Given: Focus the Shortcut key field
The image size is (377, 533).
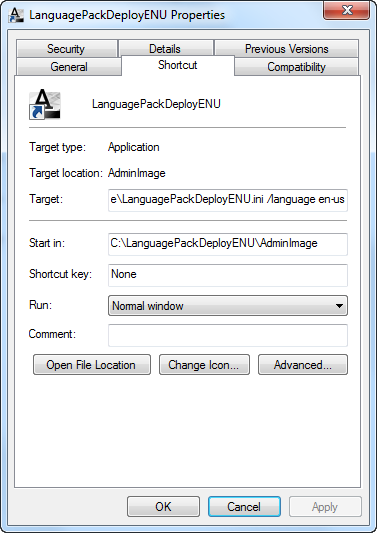Looking at the screenshot, I should point(228,275).
